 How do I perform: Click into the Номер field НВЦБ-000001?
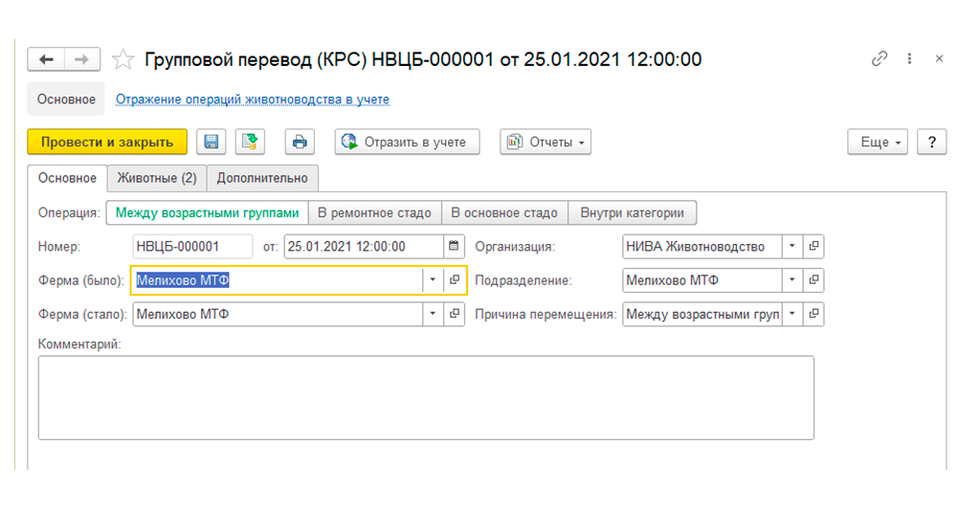point(192,246)
